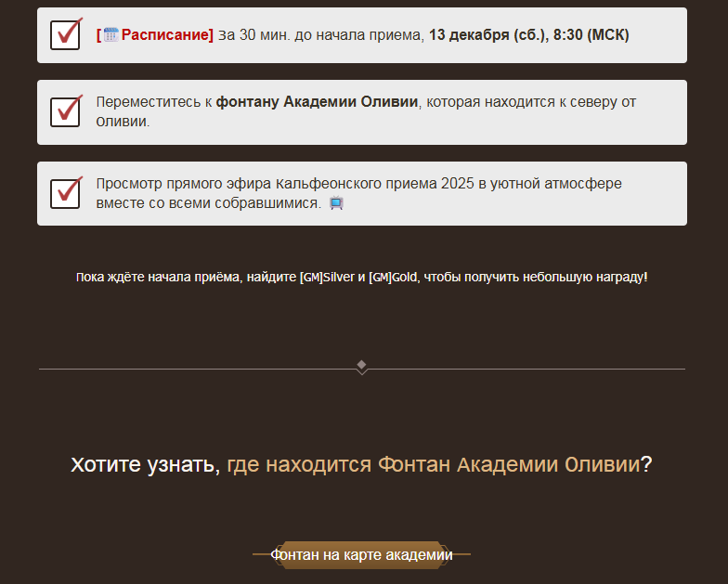Click the text За 30 мин. до начала приема
Screen dimensions: 728x584
[321, 35]
